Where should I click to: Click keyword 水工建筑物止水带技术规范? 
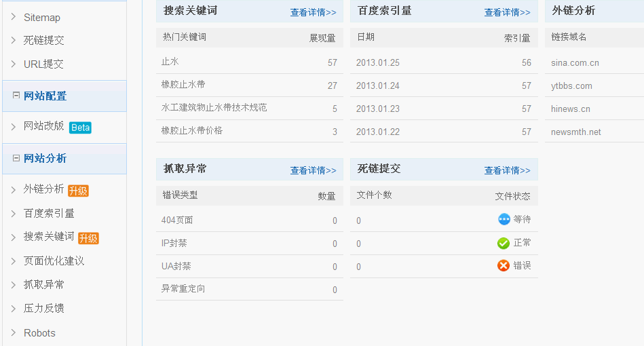[x=214, y=108]
